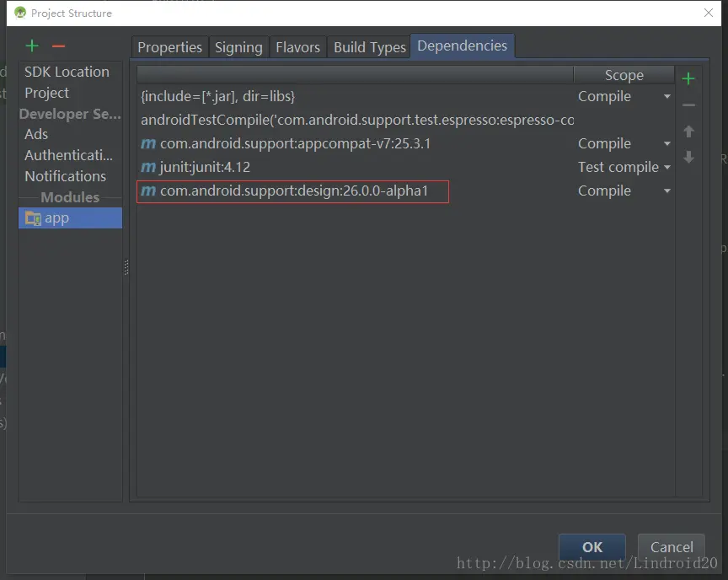Move the dependency down with the down arrow

coord(688,157)
